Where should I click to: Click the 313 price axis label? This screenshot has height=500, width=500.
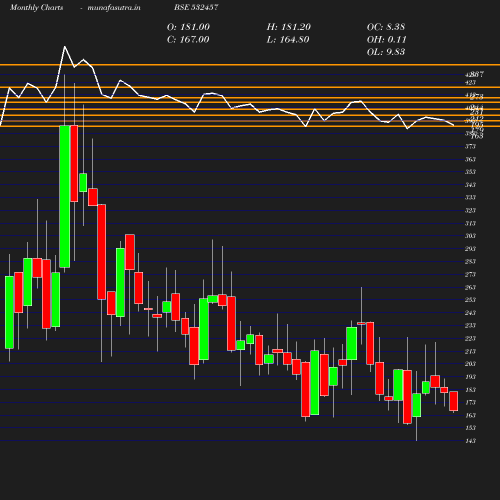pyautogui.click(x=470, y=223)
